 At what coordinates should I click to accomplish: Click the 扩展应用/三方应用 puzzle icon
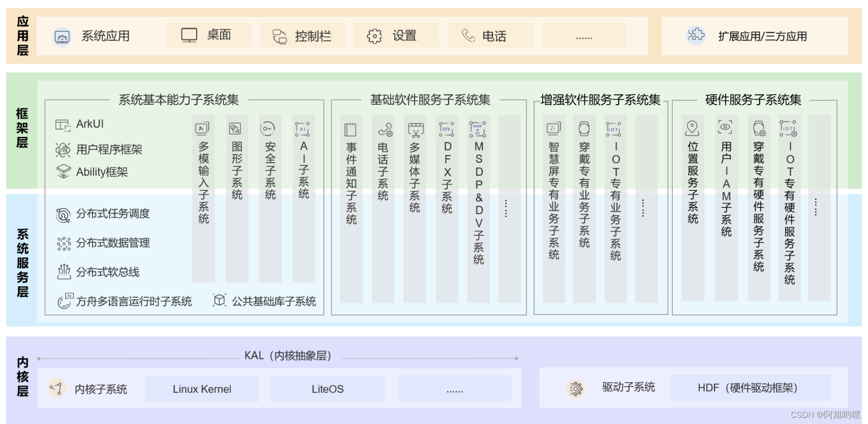(696, 35)
